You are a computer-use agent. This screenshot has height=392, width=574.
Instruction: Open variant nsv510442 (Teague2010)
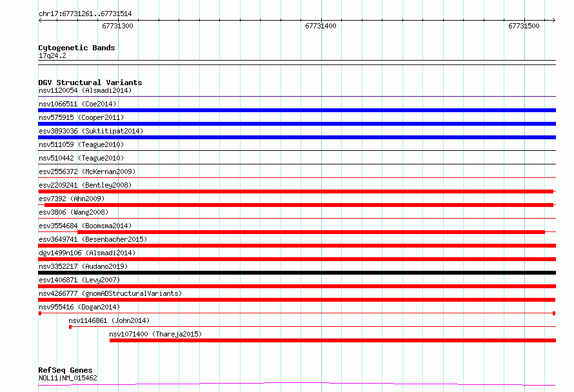pyautogui.click(x=81, y=158)
